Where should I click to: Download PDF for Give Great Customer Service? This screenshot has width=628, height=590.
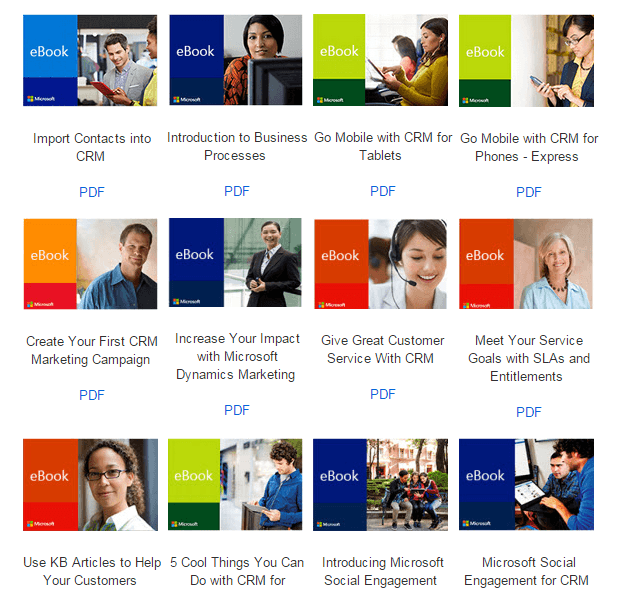pos(382,395)
